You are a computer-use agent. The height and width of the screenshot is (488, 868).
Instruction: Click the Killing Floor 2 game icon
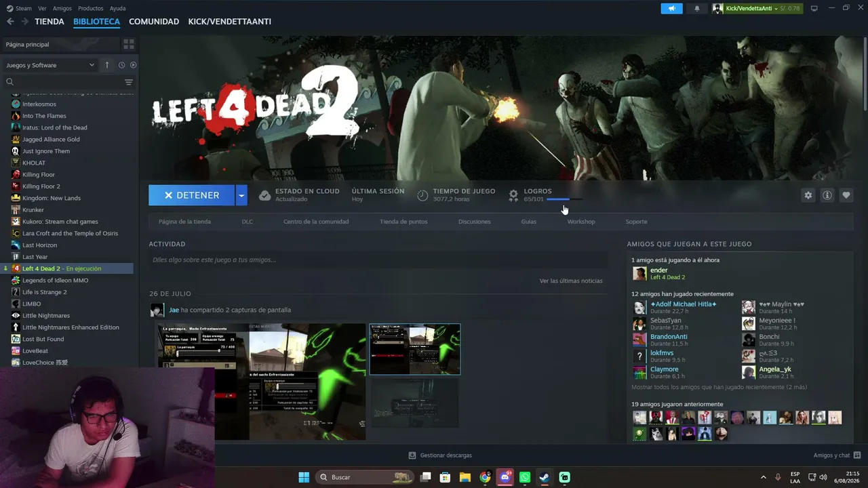click(x=16, y=186)
